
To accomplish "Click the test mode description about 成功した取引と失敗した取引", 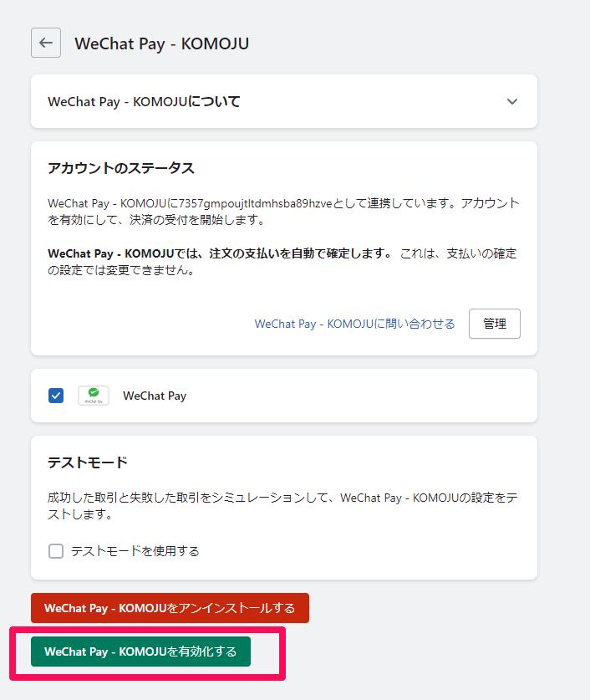I will pyautogui.click(x=282, y=506).
